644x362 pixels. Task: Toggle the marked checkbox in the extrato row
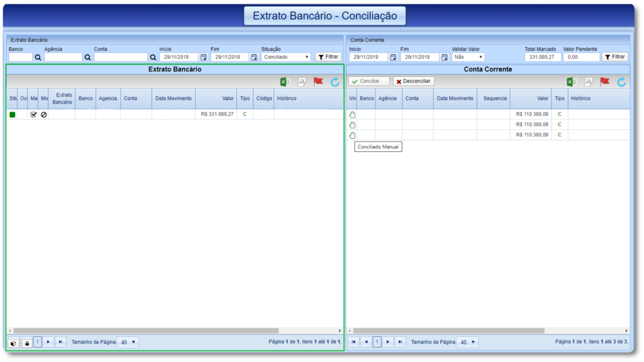(34, 114)
